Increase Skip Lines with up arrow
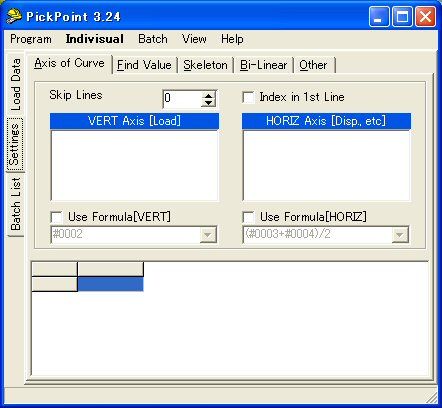Image resolution: width=442 pixels, height=408 pixels. 209,95
